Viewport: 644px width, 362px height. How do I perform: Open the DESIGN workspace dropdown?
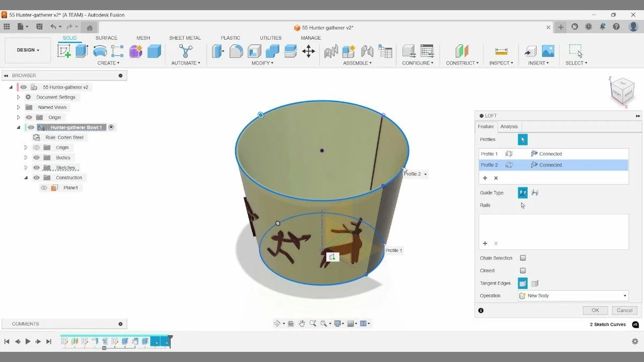(x=27, y=50)
